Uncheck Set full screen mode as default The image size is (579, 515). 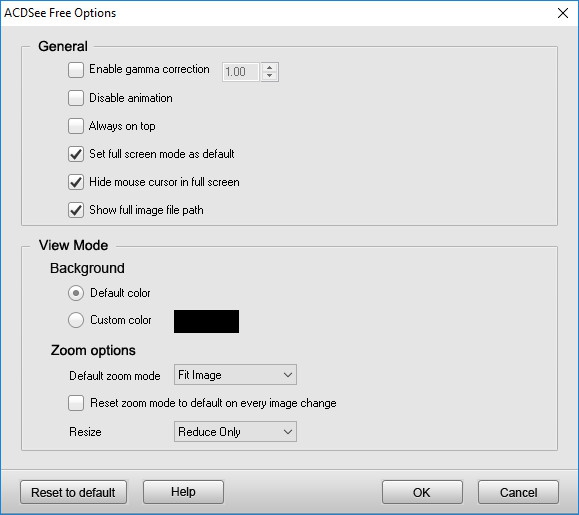pos(76,154)
